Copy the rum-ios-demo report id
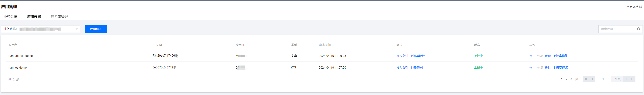644x95 pixels. coord(175,68)
